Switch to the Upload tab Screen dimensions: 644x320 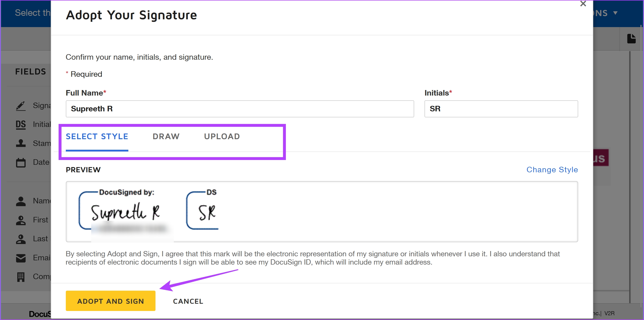[222, 136]
